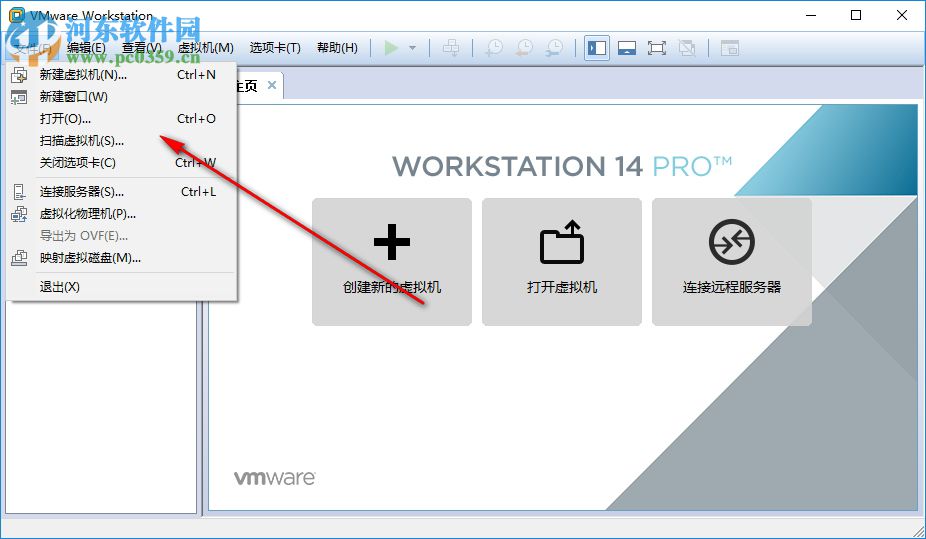
Task: Choose 连接服务器(S)... menu item
Action: tap(121, 192)
